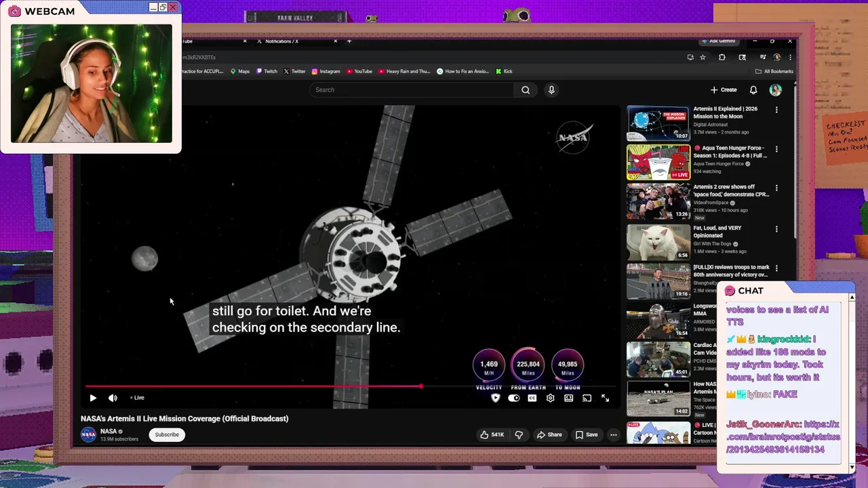Dislike the Artemis II video
The width and height of the screenshot is (868, 488).
coord(519,434)
